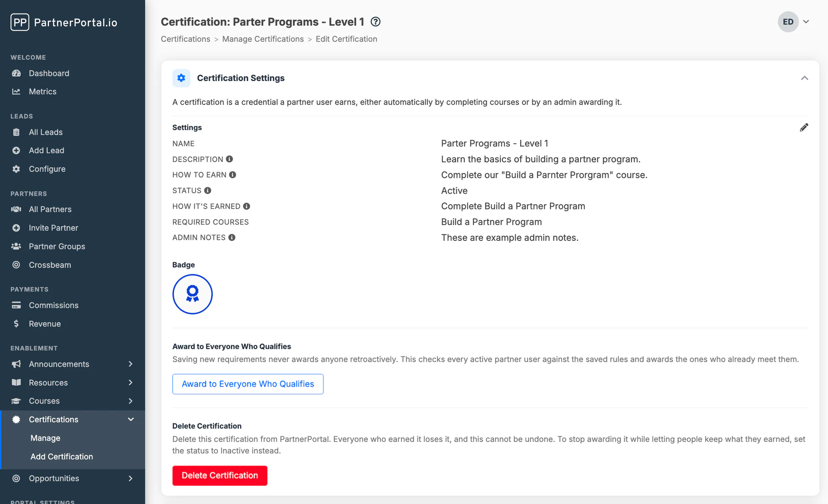Open the user menu dropdown arrow
The width and height of the screenshot is (828, 504).
806,22
